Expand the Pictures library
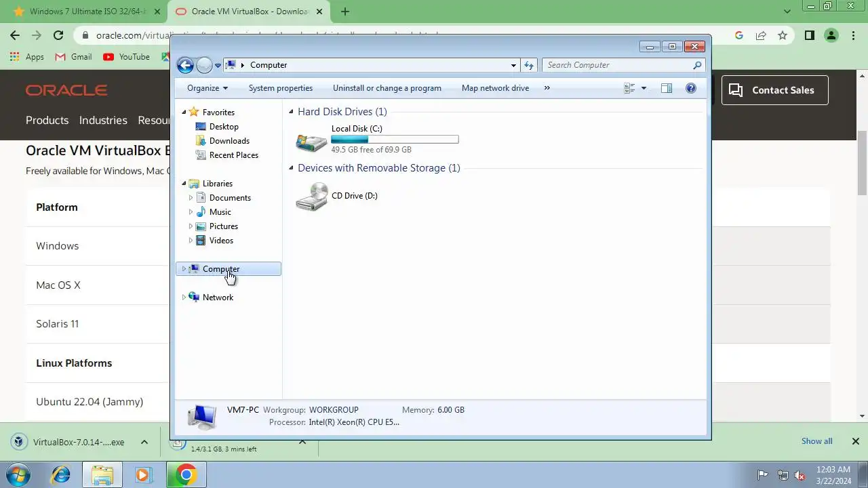The image size is (868, 488). (x=191, y=226)
